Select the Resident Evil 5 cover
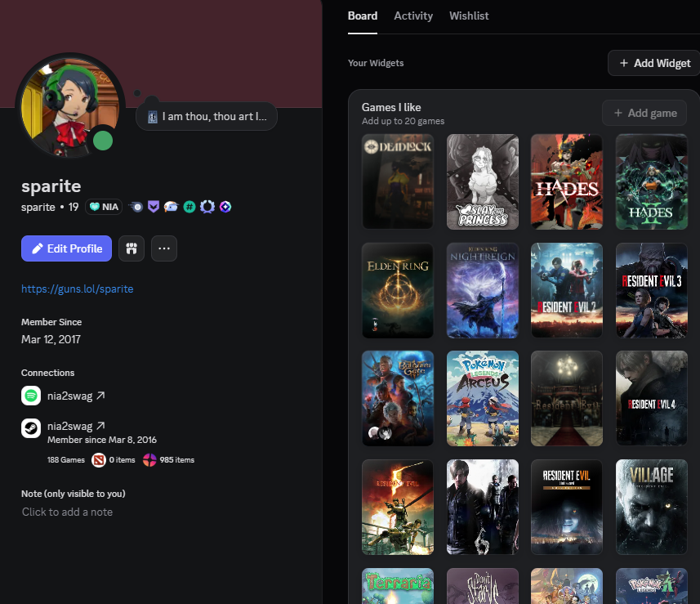Image resolution: width=700 pixels, height=604 pixels. click(x=398, y=507)
